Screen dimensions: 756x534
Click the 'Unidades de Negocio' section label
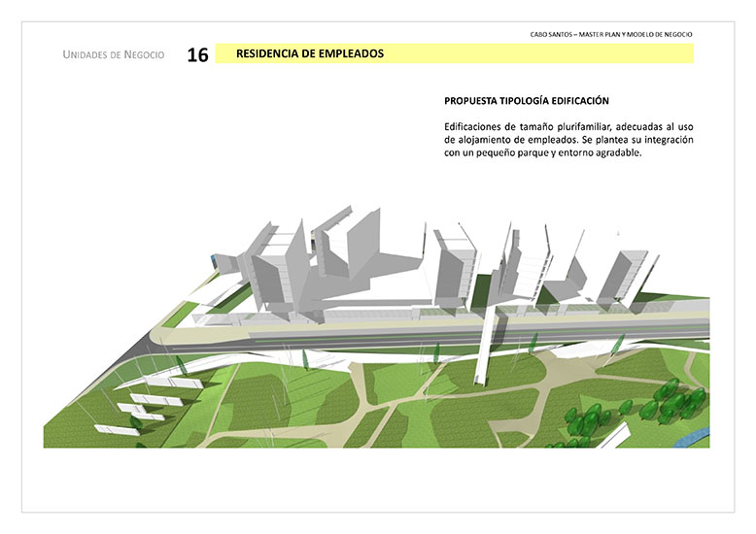pyautogui.click(x=113, y=55)
